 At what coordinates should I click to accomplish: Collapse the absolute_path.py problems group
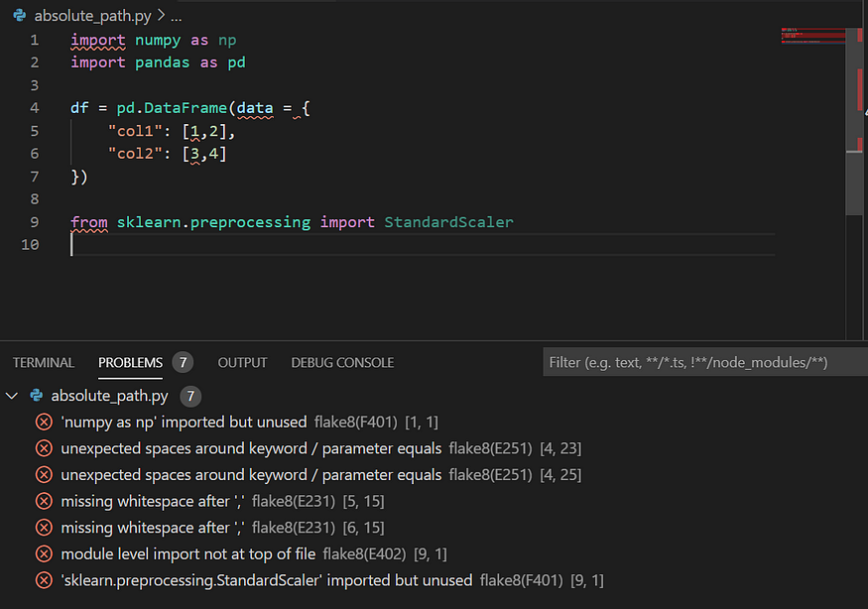(12, 396)
